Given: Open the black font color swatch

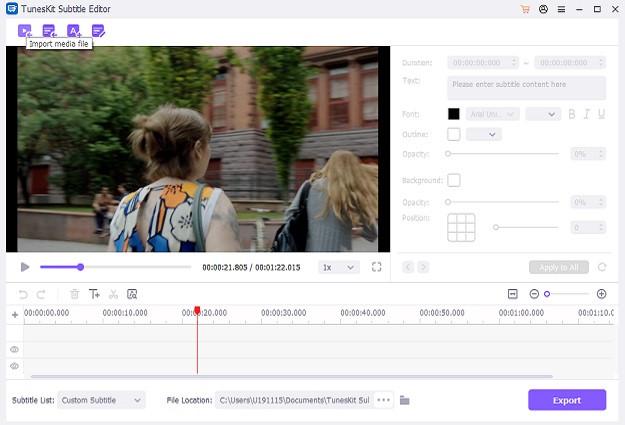Looking at the screenshot, I should (x=454, y=114).
